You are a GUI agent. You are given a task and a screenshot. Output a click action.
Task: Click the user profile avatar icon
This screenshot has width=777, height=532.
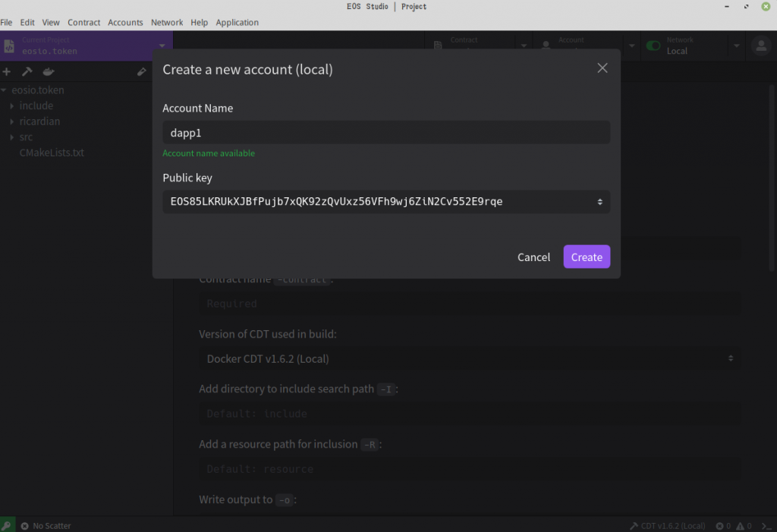tap(761, 46)
